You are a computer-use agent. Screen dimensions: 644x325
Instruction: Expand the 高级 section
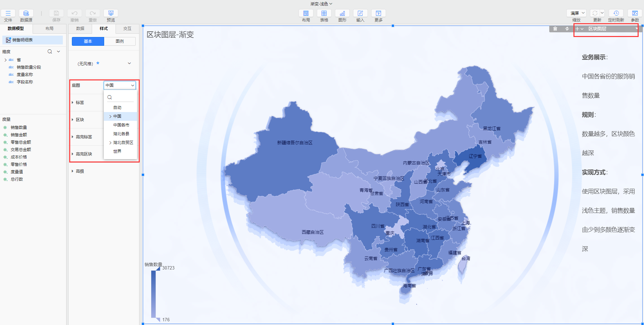pos(80,171)
